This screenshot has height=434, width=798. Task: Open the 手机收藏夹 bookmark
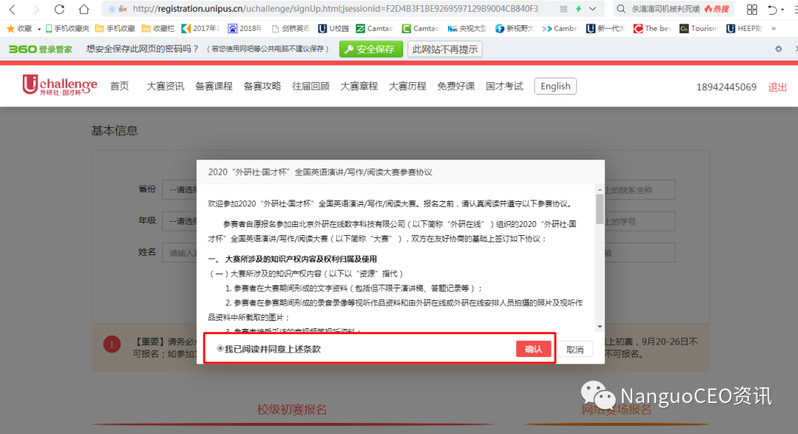(67, 28)
